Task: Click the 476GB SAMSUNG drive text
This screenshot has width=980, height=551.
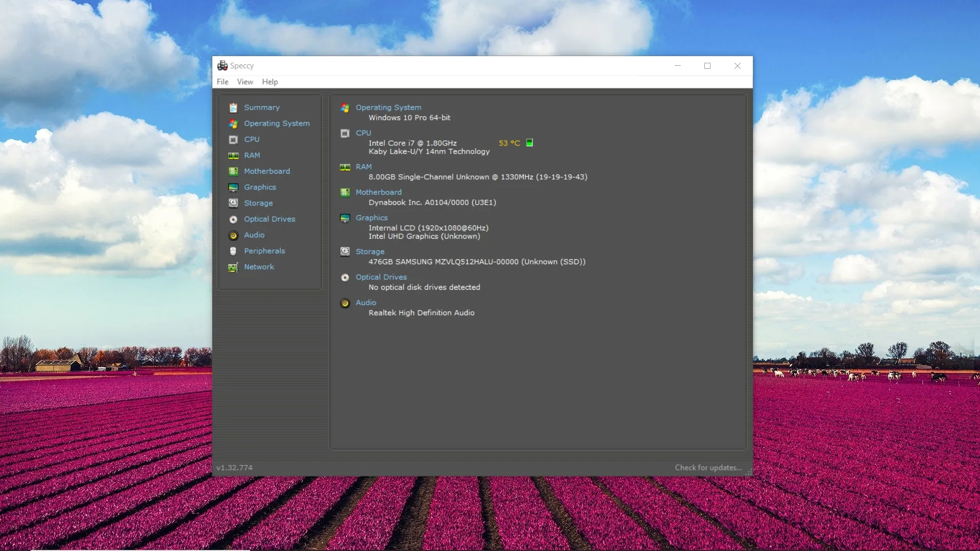Action: click(477, 262)
